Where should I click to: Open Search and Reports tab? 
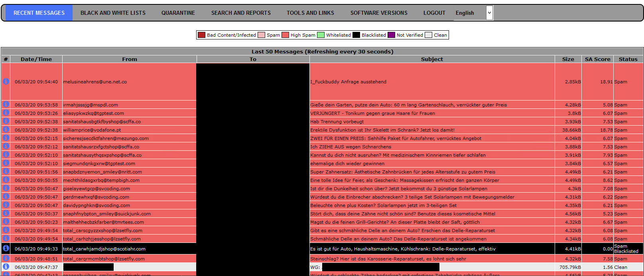tap(241, 13)
